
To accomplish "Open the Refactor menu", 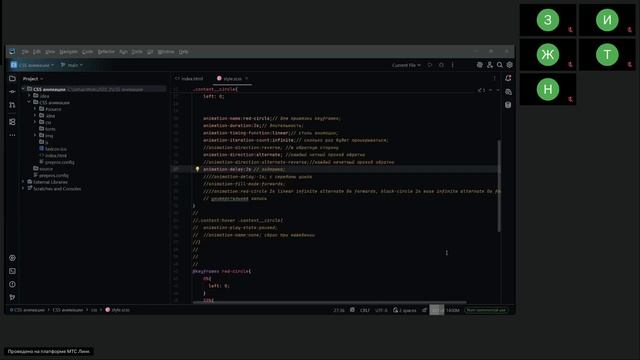I will (x=106, y=52).
